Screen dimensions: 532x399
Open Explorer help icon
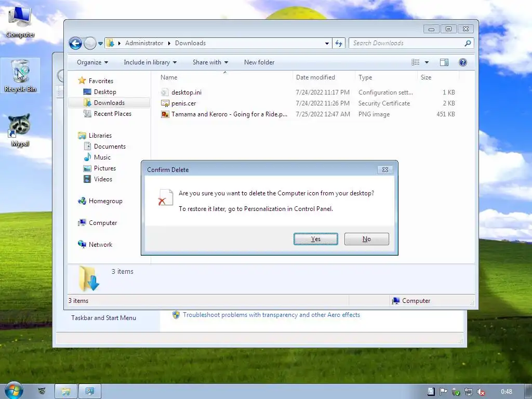tap(463, 62)
